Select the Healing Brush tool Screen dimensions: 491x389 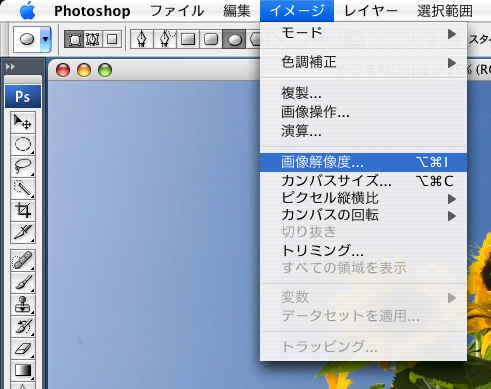click(x=23, y=260)
